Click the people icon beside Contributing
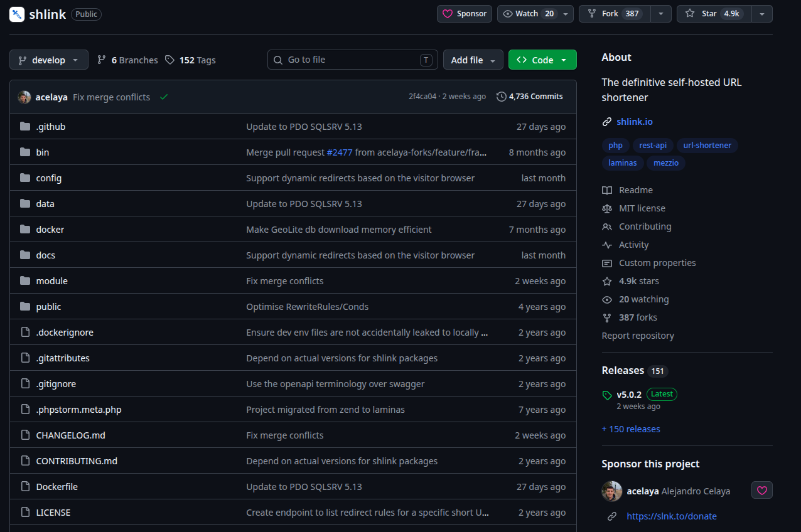This screenshot has height=532, width=801. (x=606, y=226)
